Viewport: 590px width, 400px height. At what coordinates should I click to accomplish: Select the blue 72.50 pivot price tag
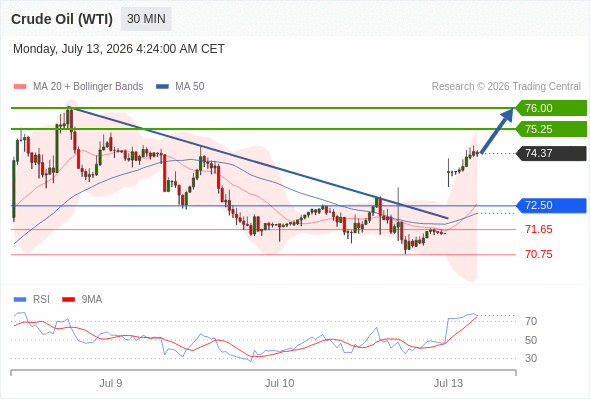(x=551, y=205)
